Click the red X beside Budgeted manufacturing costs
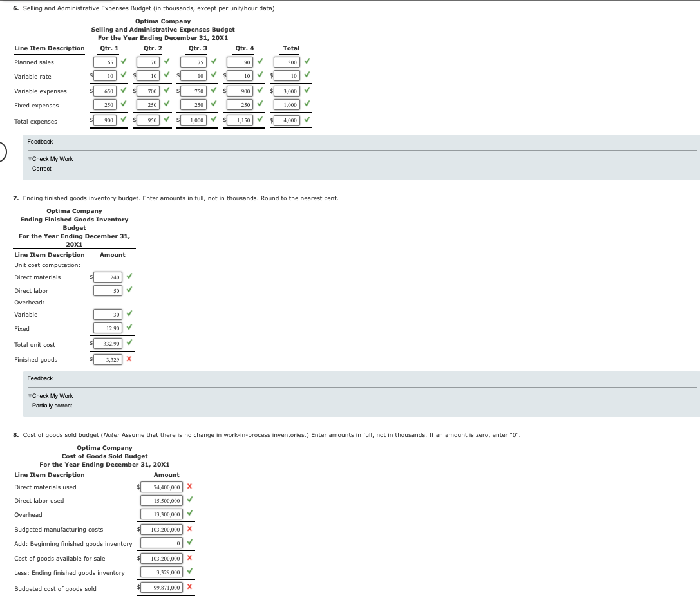The image size is (700, 598). pos(189,529)
